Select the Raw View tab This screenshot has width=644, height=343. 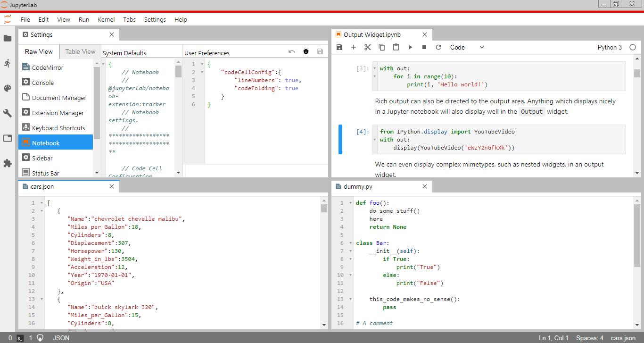(x=39, y=51)
